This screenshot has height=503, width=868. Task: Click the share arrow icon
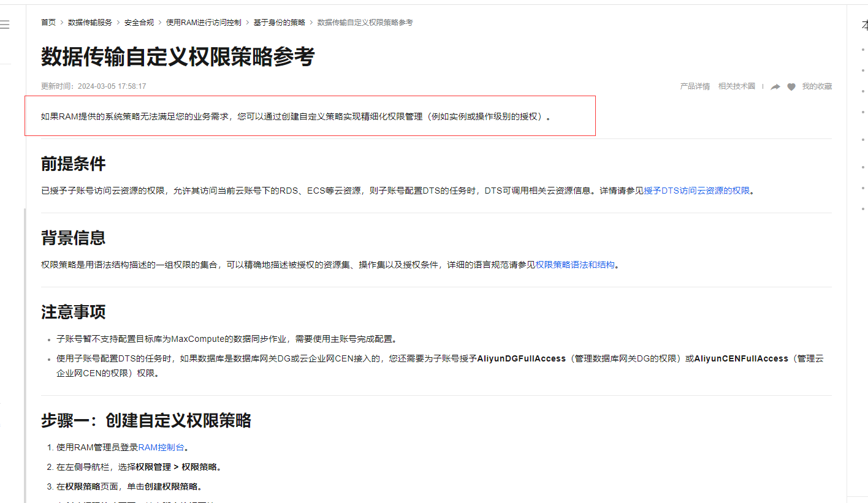(x=775, y=87)
